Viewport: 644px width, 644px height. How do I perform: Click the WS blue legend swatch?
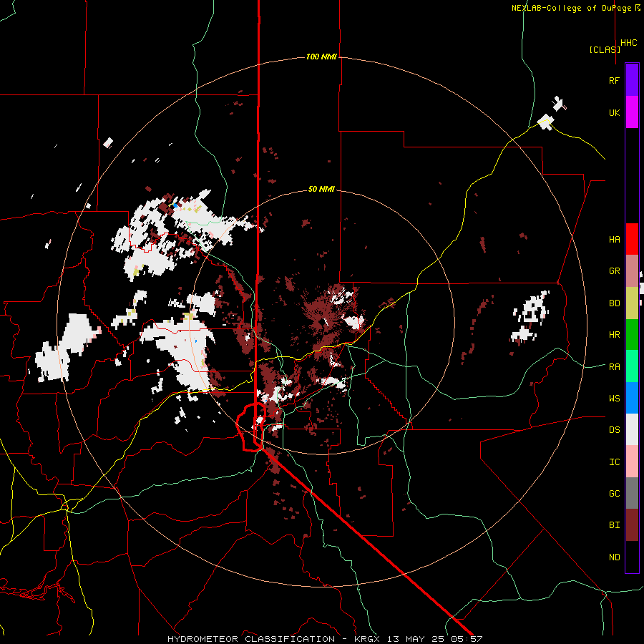point(632,398)
